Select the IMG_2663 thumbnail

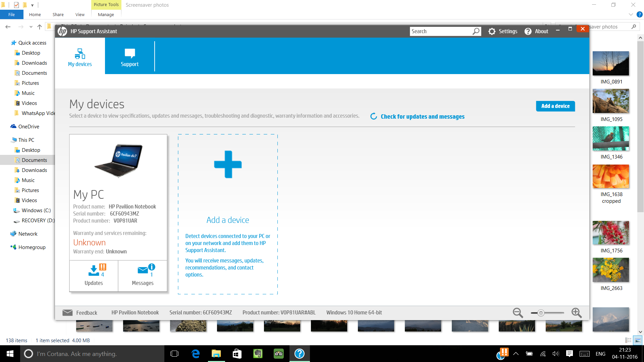click(x=611, y=270)
